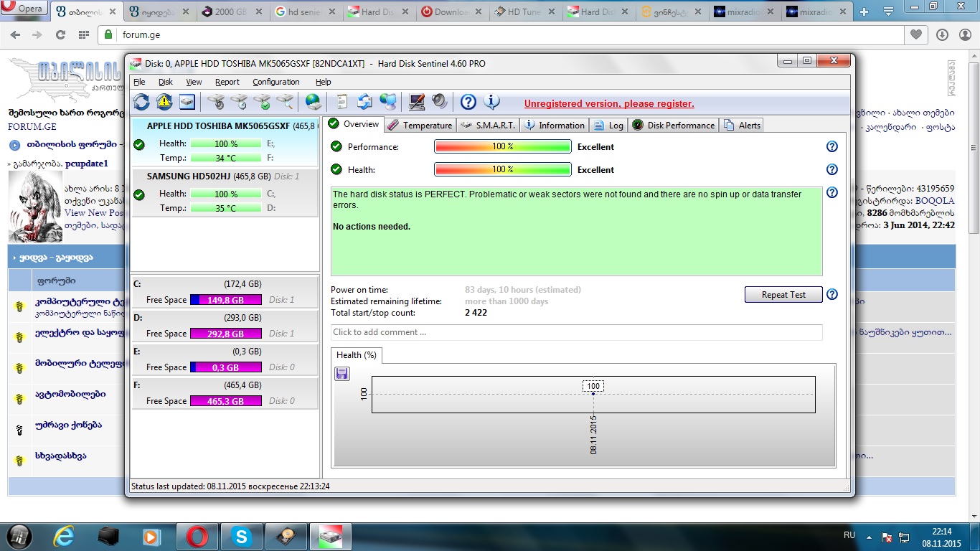The image size is (980, 551).
Task: Click the disk icon with gray dial
Action: pos(216,102)
